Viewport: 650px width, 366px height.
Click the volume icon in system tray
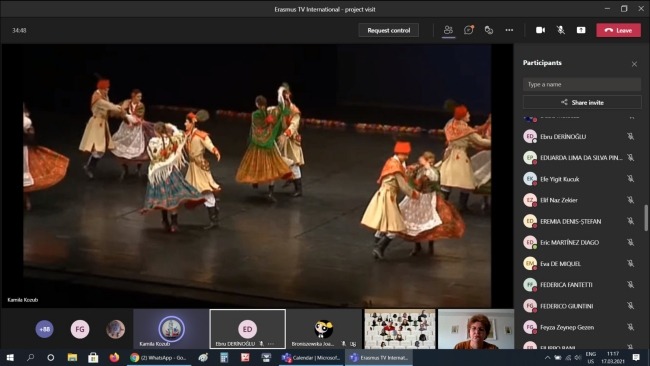[578, 357]
